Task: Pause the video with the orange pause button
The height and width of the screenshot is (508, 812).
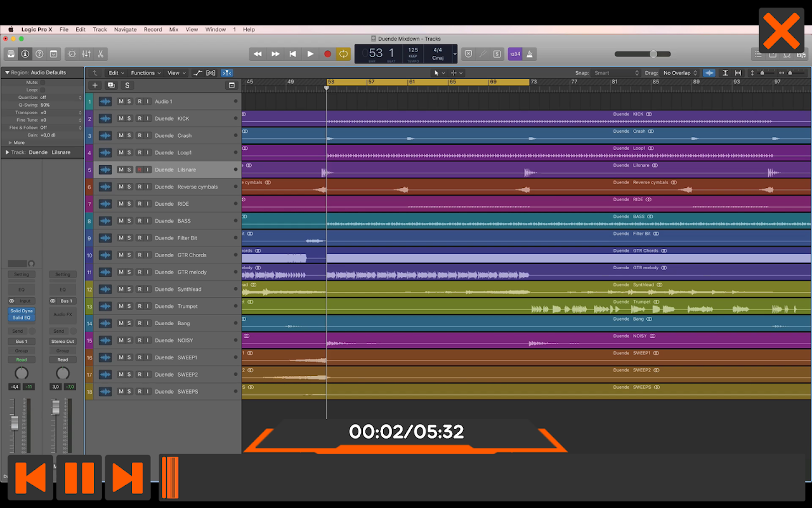Action: pyautogui.click(x=79, y=478)
